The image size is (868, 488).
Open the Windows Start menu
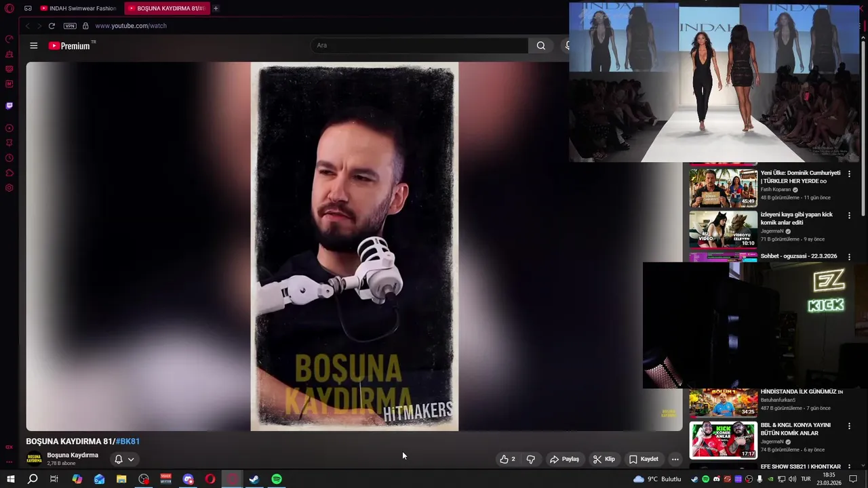pyautogui.click(x=10, y=479)
